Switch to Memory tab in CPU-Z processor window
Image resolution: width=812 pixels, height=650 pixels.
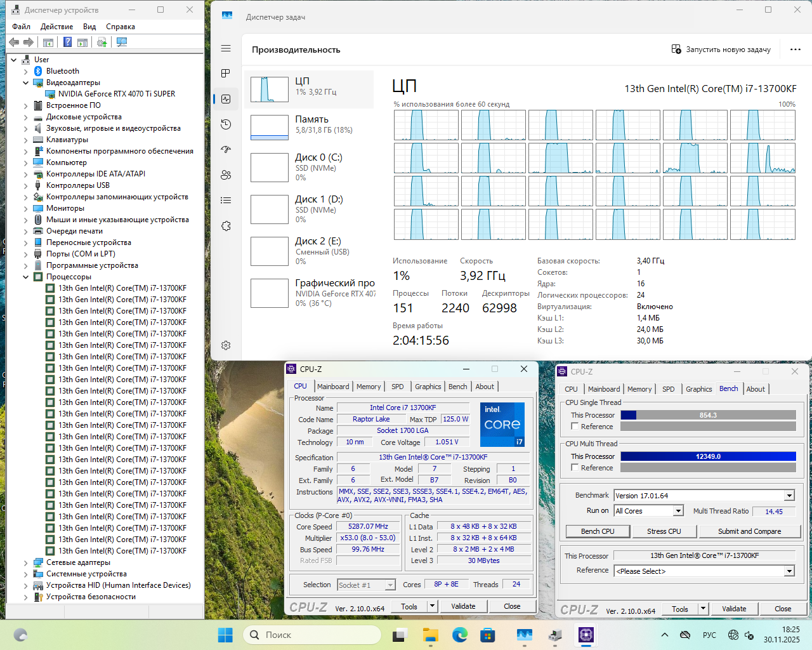click(x=369, y=387)
